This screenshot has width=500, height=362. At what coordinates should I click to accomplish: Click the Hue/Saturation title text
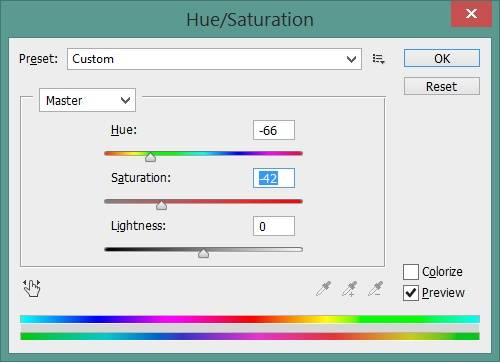tap(250, 19)
